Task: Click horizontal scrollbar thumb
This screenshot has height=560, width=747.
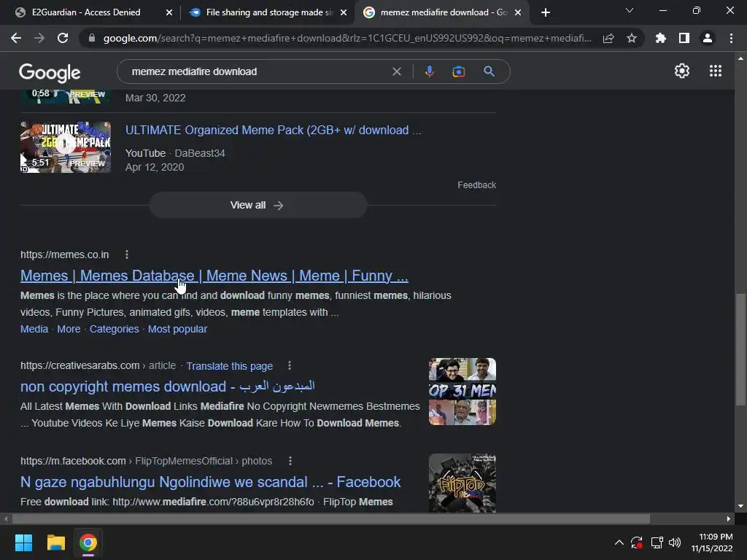Action: pyautogui.click(x=331, y=518)
